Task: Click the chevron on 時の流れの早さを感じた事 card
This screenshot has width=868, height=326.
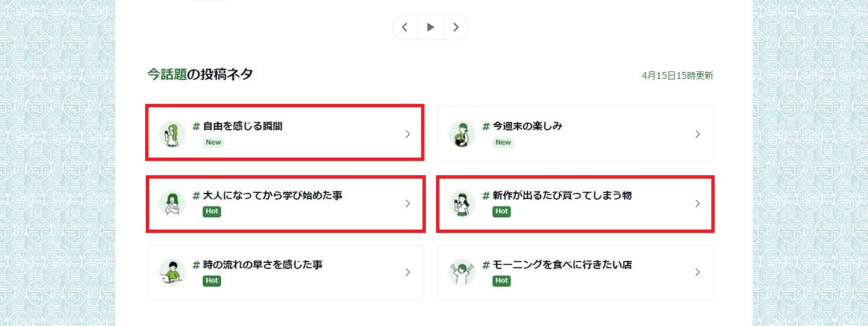Action: pos(408,273)
